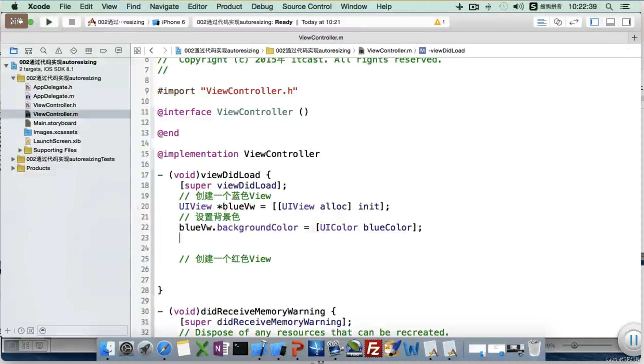Toggle the left panel sidebar icon
The width and height of the screenshot is (644, 364).
[x=594, y=22]
